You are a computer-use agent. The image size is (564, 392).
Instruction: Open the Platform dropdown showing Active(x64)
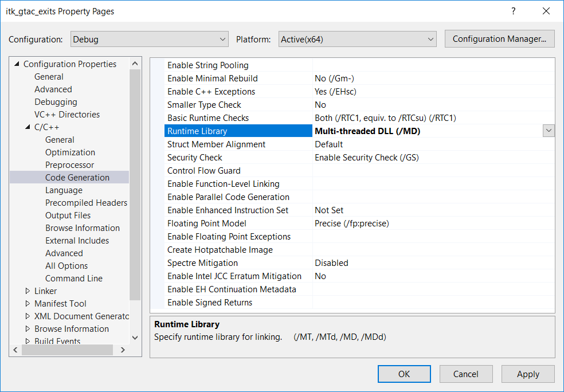pos(358,40)
